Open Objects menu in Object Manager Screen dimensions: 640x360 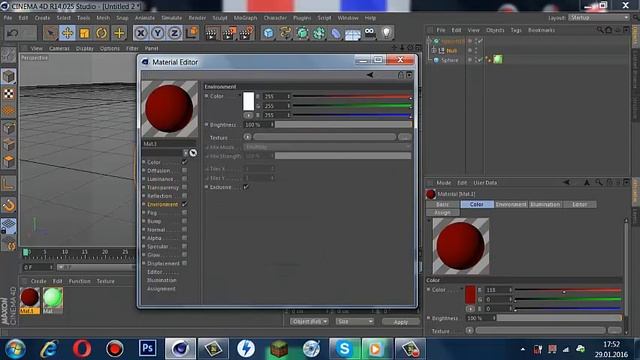(x=495, y=30)
